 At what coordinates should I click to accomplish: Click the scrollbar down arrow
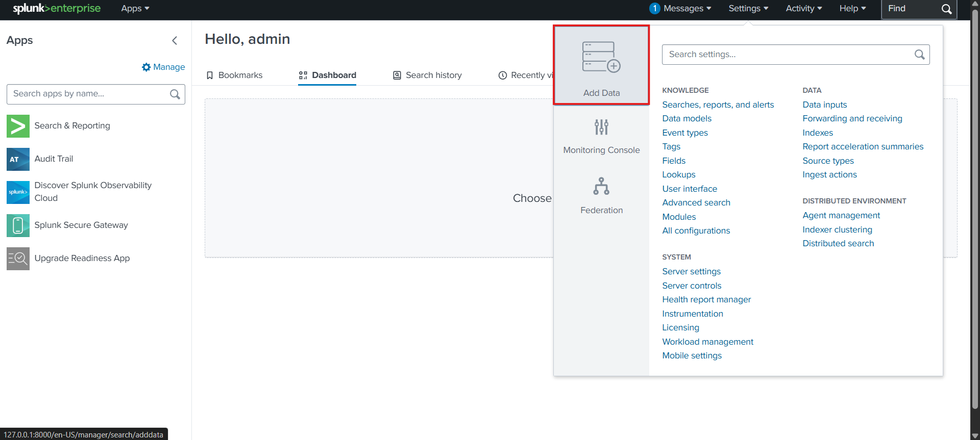coord(975,436)
